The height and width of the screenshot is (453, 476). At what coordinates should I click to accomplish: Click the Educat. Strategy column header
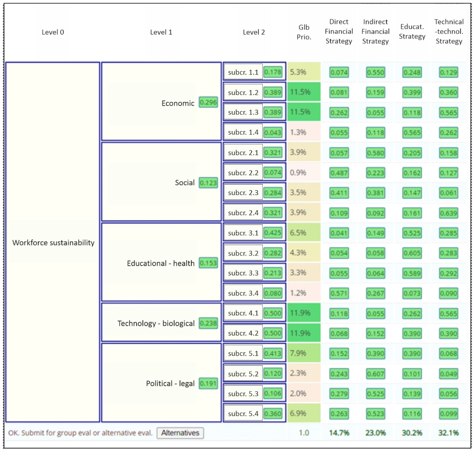click(412, 31)
